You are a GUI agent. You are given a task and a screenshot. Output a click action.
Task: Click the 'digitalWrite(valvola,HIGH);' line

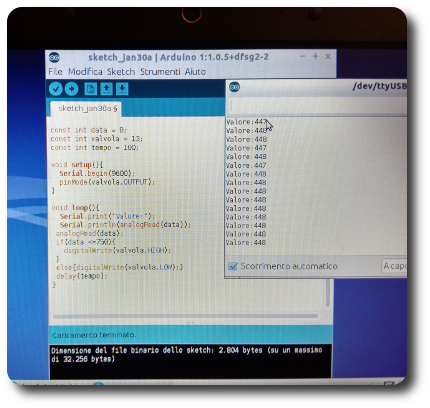pos(117,250)
